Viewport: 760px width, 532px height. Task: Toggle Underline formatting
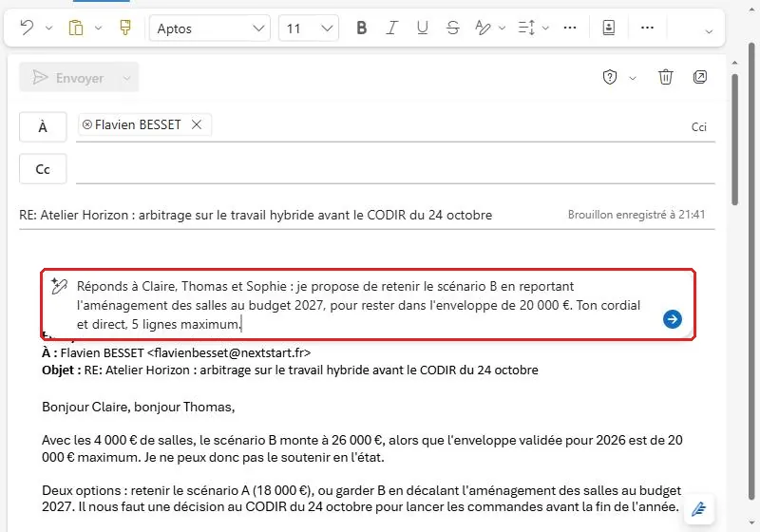(x=422, y=28)
